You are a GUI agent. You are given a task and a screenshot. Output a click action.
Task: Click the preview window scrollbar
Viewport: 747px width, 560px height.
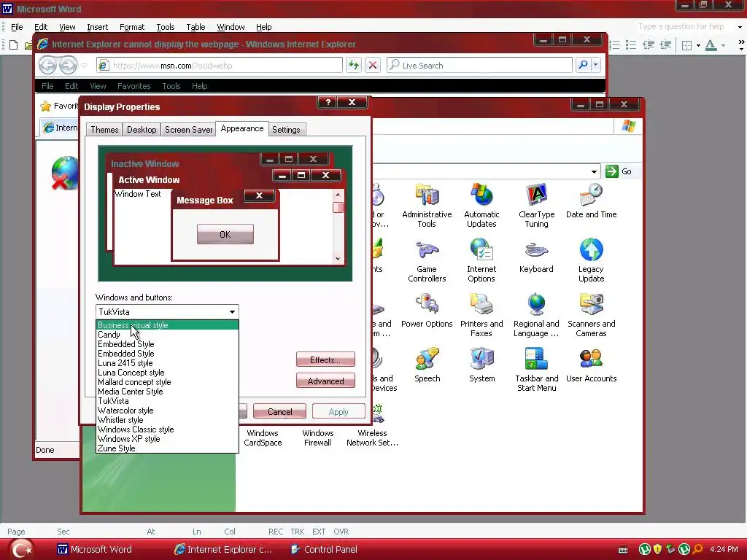tap(338, 227)
